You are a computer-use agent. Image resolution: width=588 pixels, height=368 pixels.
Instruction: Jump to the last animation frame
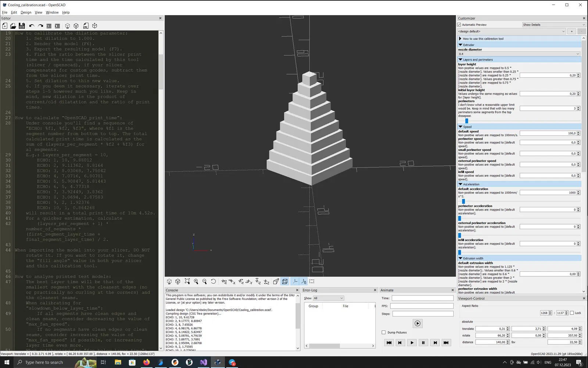click(446, 343)
